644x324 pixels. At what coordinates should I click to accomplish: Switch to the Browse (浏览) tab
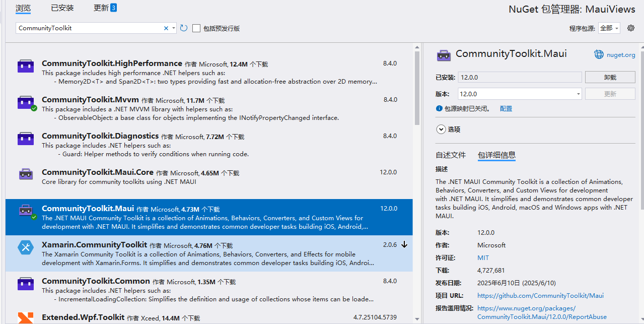coord(23,8)
